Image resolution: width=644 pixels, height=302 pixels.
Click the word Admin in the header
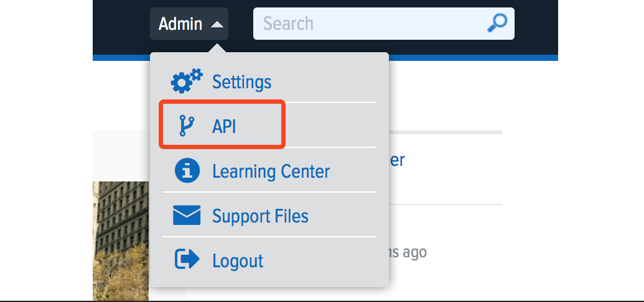[180, 24]
